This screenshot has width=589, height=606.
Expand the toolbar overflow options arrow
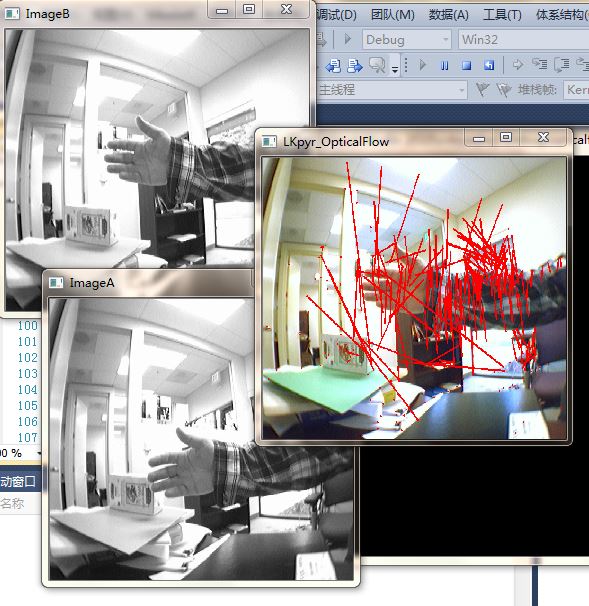point(395,69)
